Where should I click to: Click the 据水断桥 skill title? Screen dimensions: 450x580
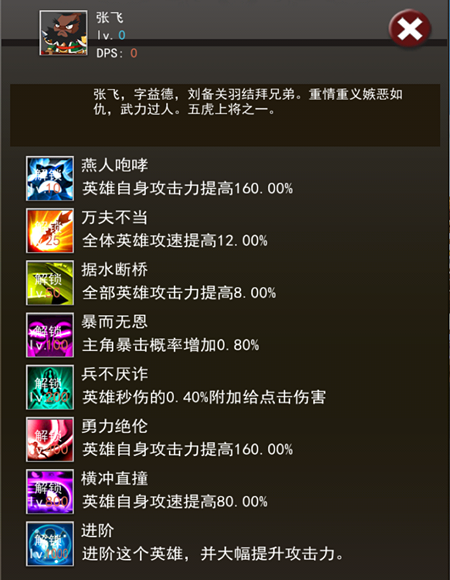coord(115,269)
